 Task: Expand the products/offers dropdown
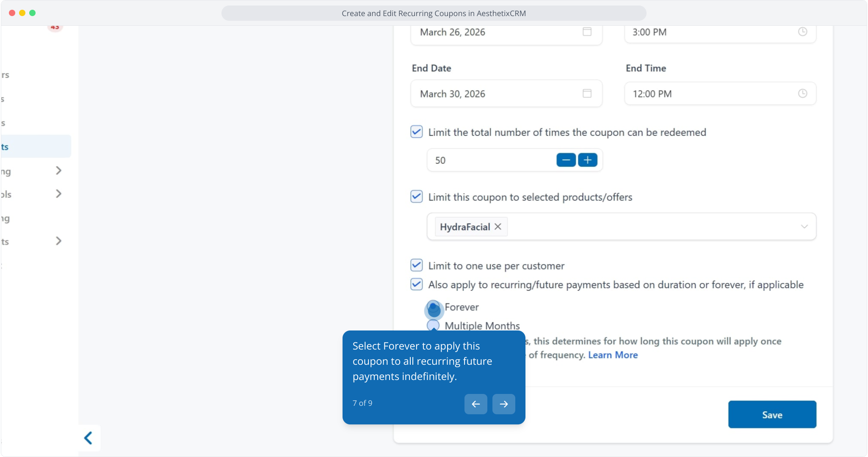tap(804, 227)
